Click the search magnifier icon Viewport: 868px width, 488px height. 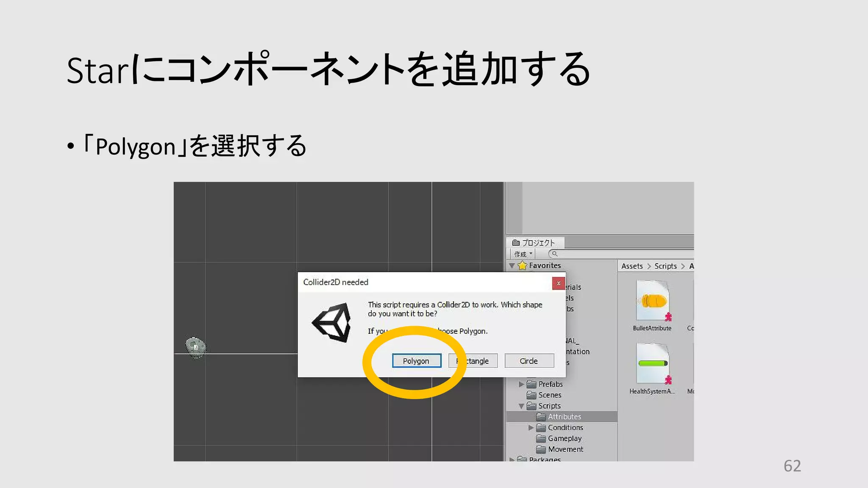pyautogui.click(x=554, y=254)
